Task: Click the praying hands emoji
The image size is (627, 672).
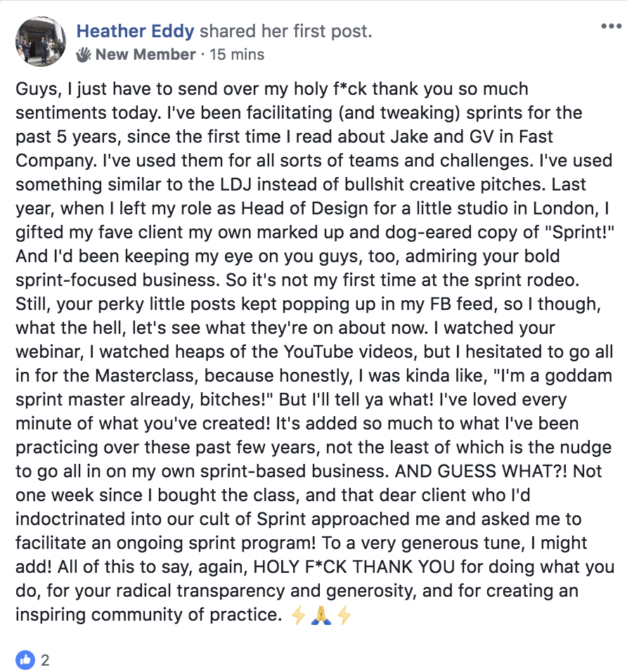Action: point(321,616)
